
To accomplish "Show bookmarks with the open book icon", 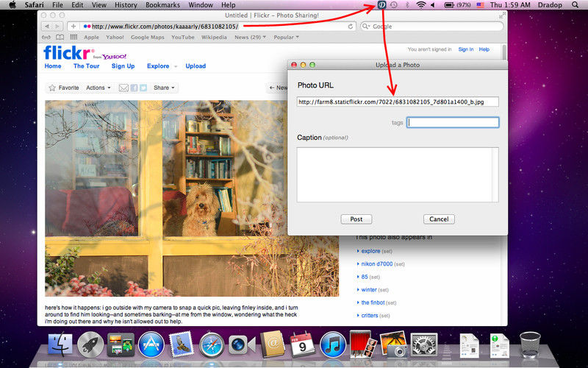I will click(60, 38).
